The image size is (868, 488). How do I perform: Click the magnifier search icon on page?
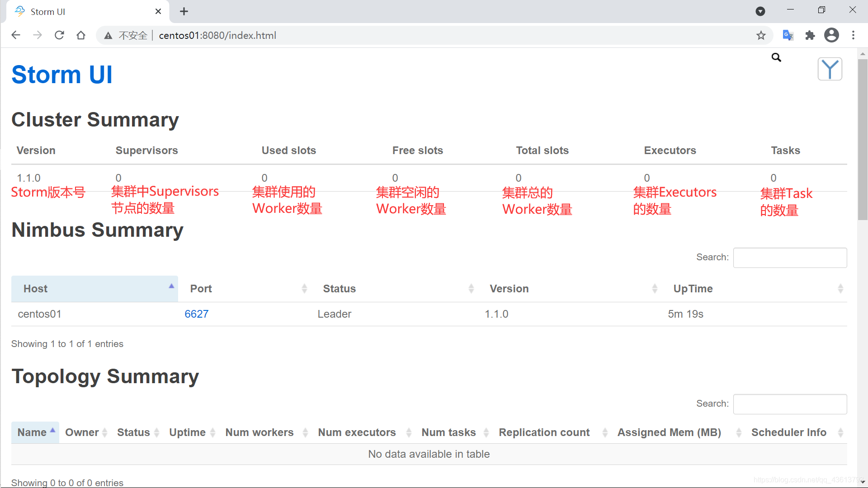(x=776, y=57)
